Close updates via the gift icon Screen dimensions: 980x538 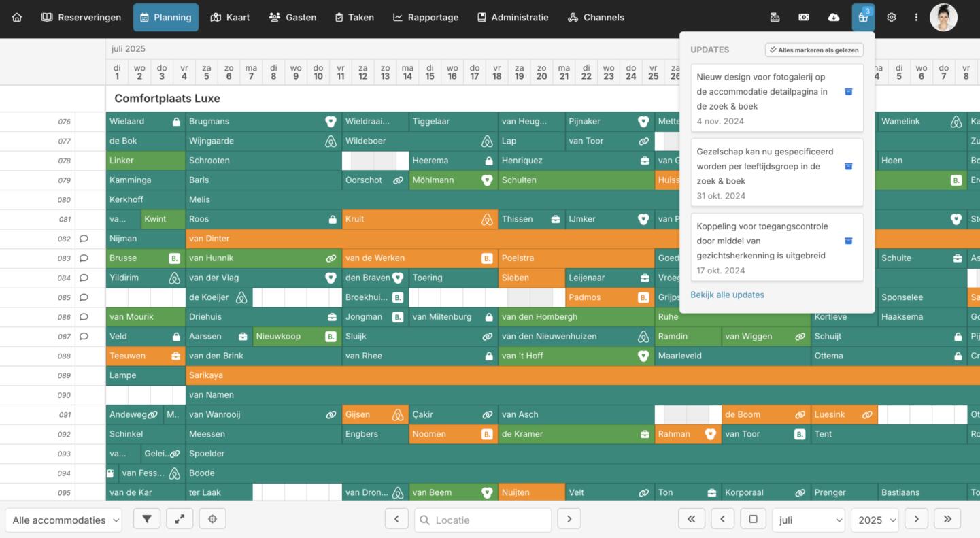click(x=863, y=18)
